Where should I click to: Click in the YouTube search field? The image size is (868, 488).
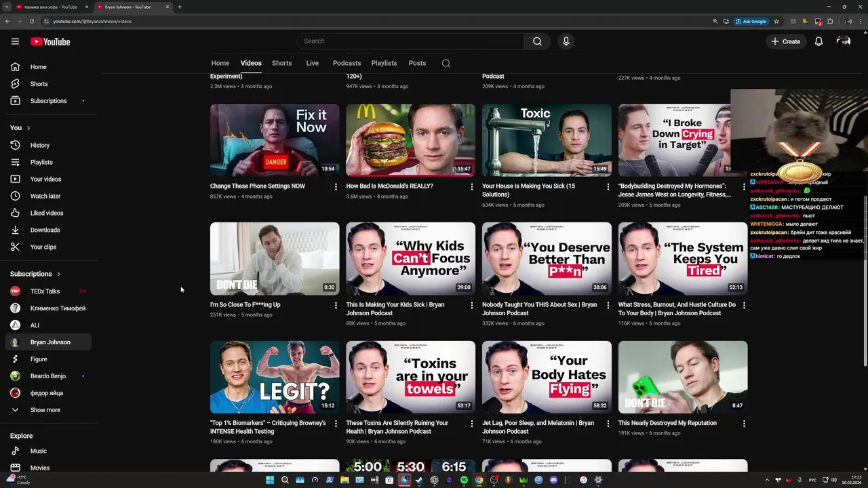click(x=410, y=41)
